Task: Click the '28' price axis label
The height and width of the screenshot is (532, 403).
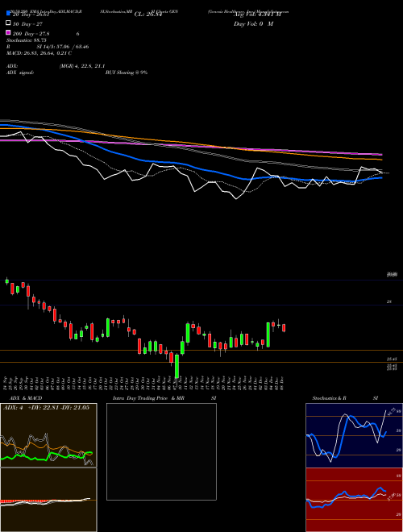Action: [389, 301]
